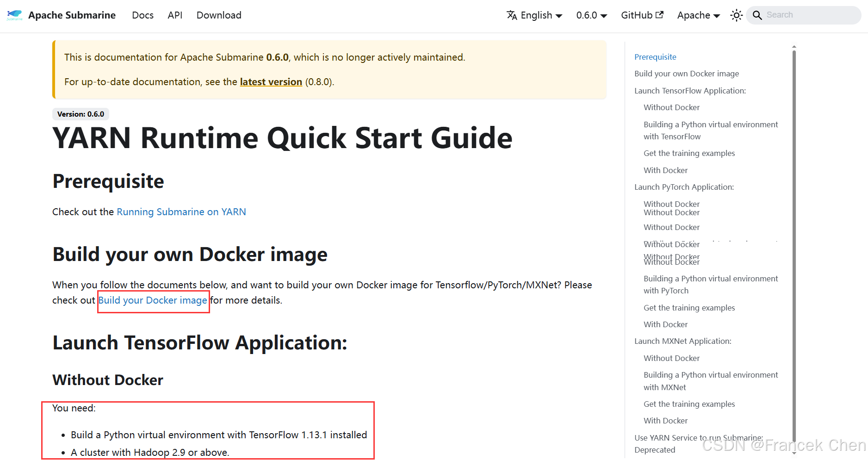
Task: Open the API menu item
Action: [175, 15]
